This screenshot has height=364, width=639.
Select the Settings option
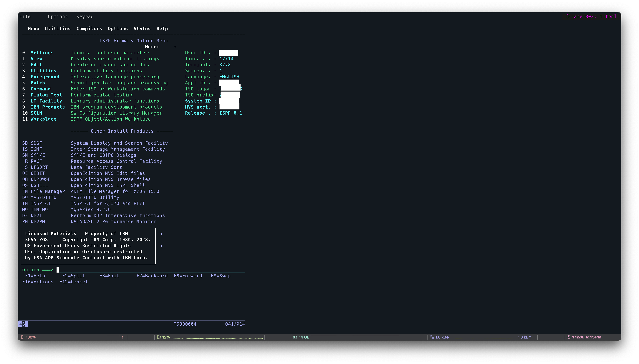coord(42,53)
